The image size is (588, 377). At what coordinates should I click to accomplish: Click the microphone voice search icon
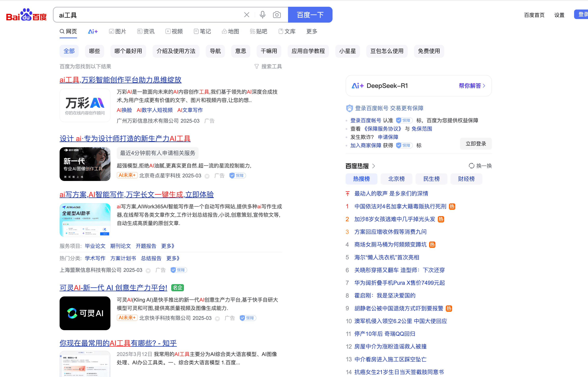tap(262, 15)
